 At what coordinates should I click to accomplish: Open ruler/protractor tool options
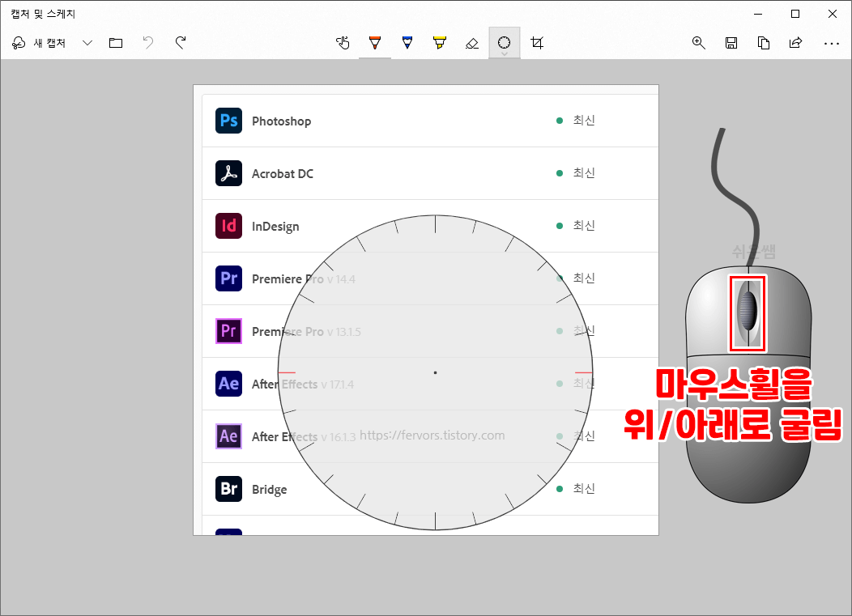pyautogui.click(x=505, y=43)
